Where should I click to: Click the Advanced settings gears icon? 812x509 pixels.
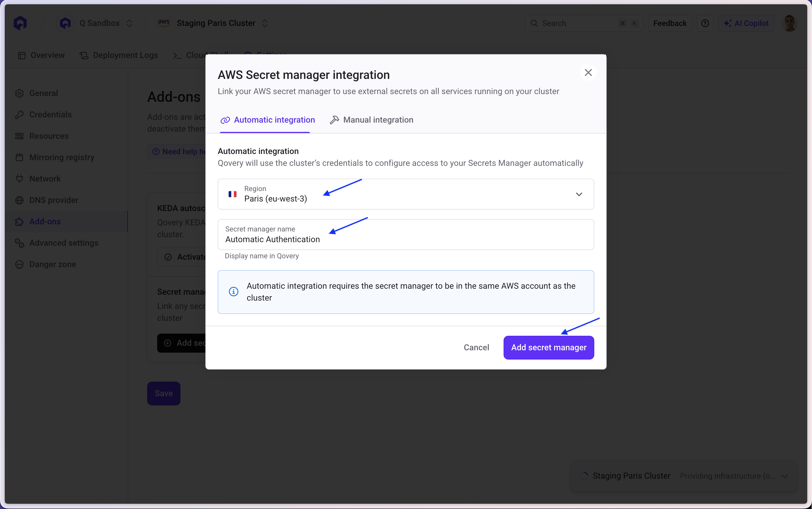click(x=19, y=243)
